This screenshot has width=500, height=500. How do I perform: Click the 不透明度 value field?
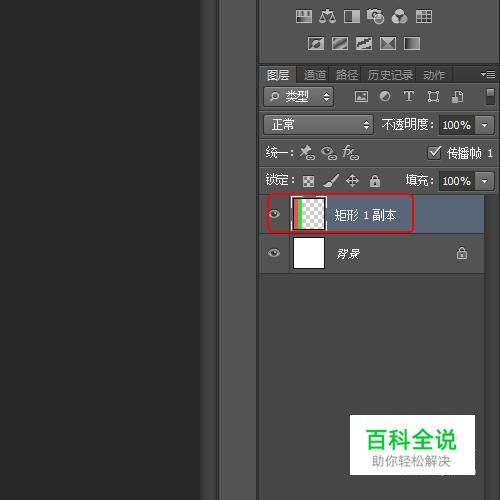tap(457, 125)
